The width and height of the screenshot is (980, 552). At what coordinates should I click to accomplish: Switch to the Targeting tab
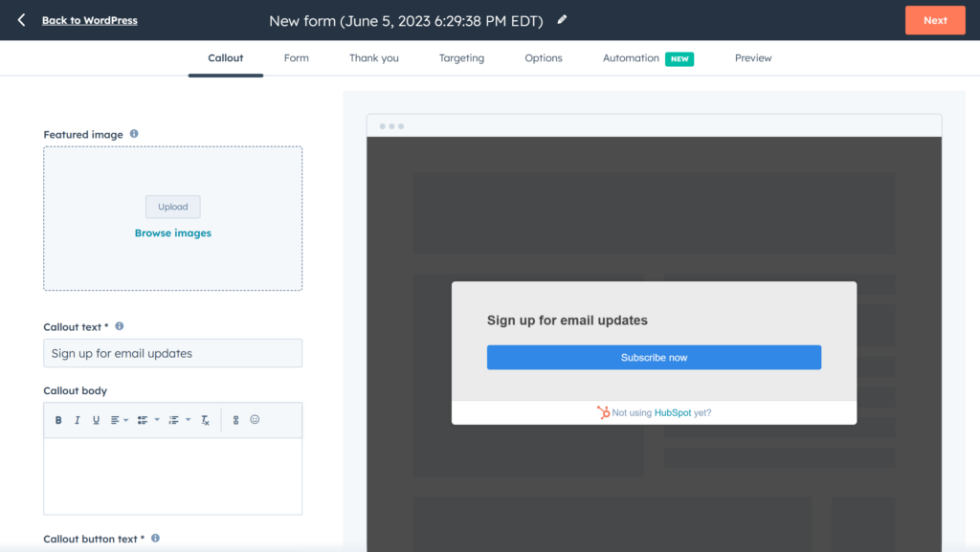pyautogui.click(x=461, y=58)
